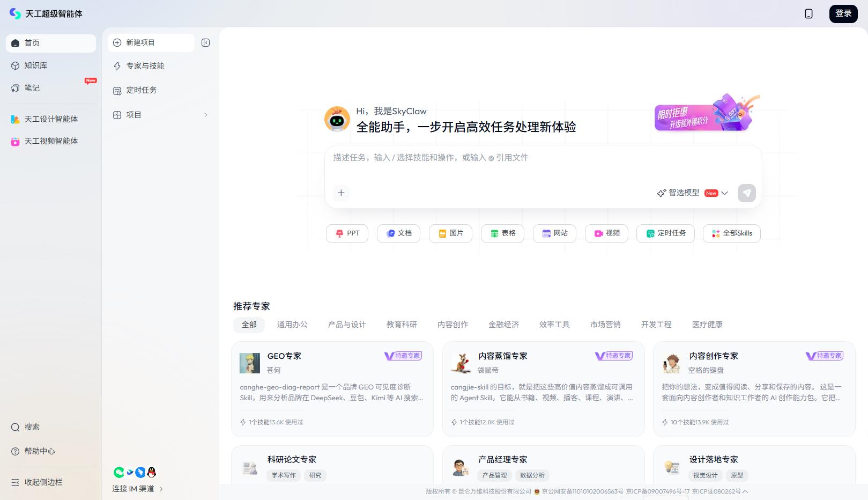
Task: Click the QQ penguin icon
Action: click(x=152, y=472)
